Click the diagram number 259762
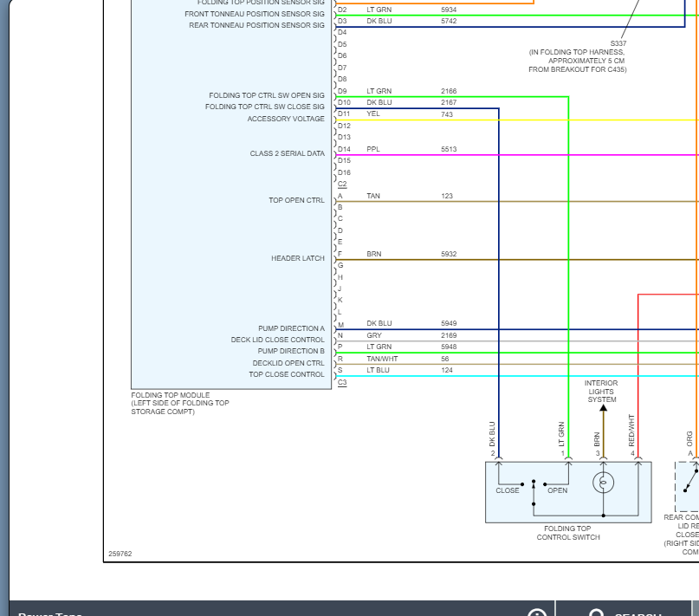The image size is (699, 616). pos(120,554)
